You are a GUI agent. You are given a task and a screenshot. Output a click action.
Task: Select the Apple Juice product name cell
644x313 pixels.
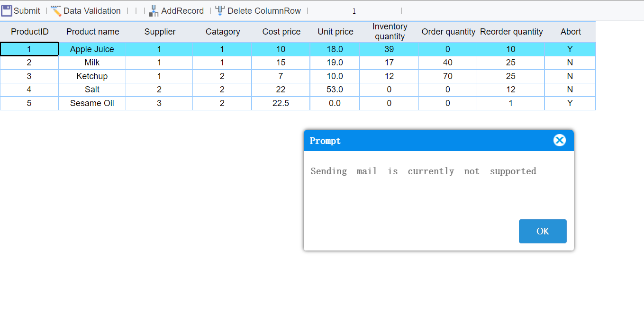[x=92, y=49]
